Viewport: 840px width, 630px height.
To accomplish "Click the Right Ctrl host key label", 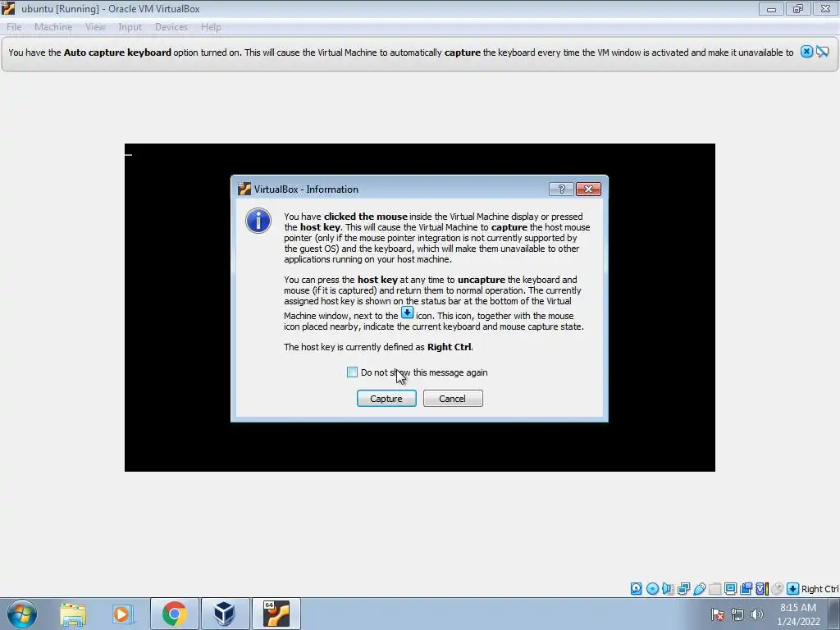I will point(819,589).
